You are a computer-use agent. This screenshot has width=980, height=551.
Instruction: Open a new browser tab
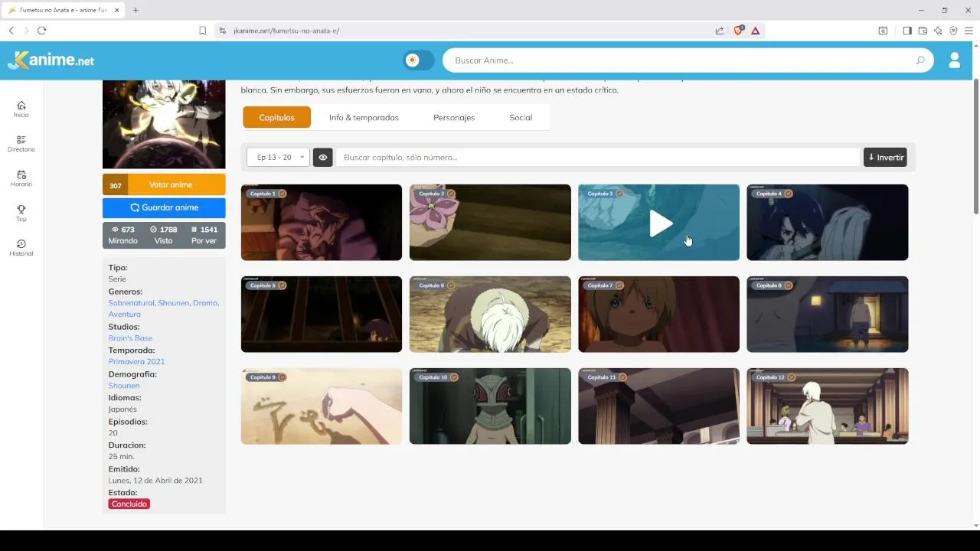136,10
